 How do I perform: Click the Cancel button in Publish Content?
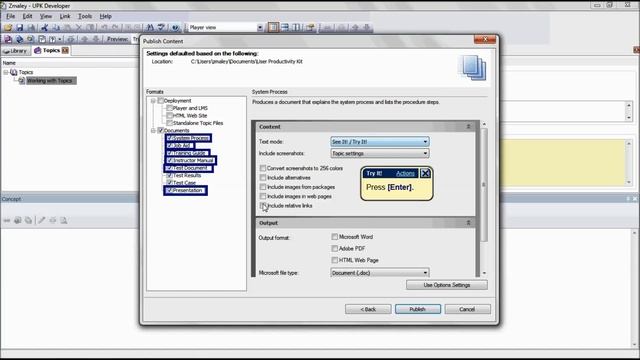tap(467, 309)
